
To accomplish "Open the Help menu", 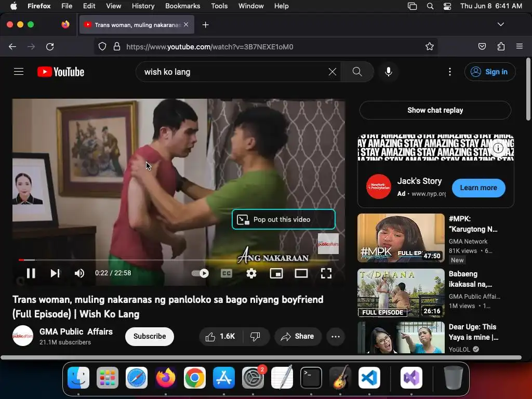I will 281,6.
